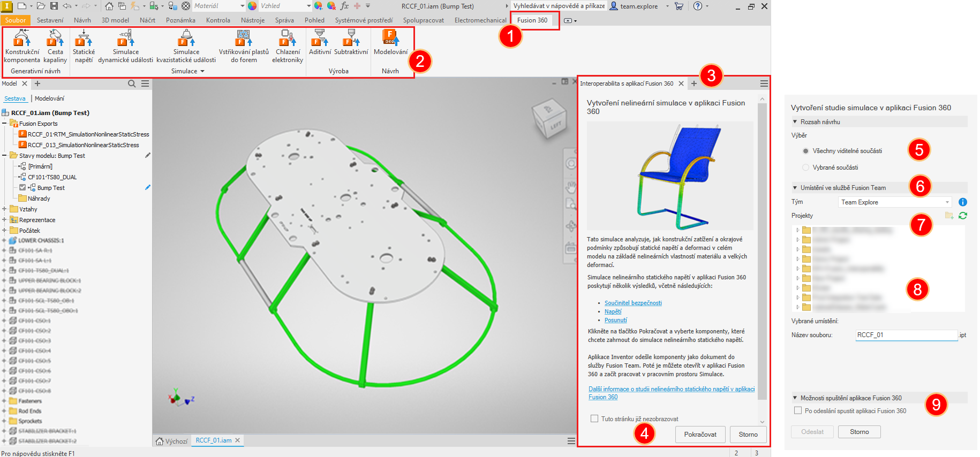Expand the Reprezentace node
Viewport: 980px width, 457px height.
tap(4, 219)
